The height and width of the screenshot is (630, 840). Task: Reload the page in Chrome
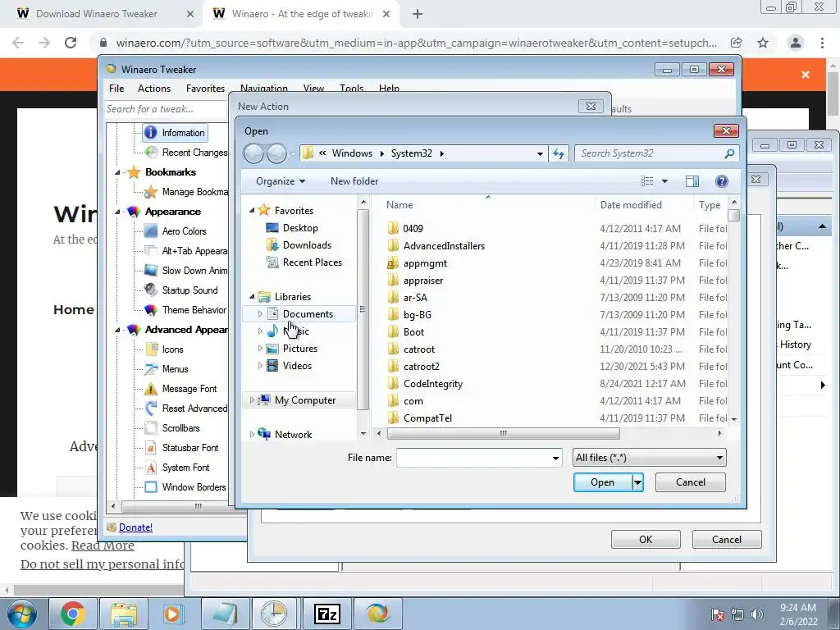[71, 43]
